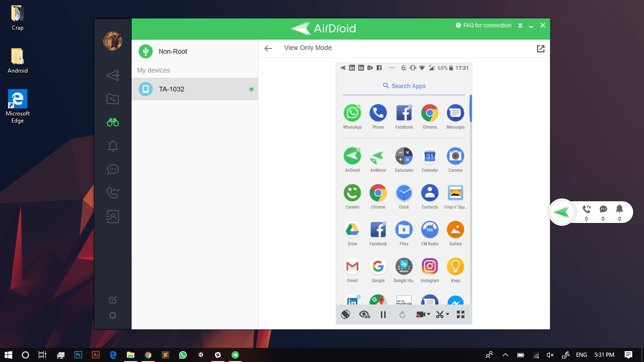644x362 pixels.
Task: Click the My devices label
Action: pyautogui.click(x=154, y=70)
